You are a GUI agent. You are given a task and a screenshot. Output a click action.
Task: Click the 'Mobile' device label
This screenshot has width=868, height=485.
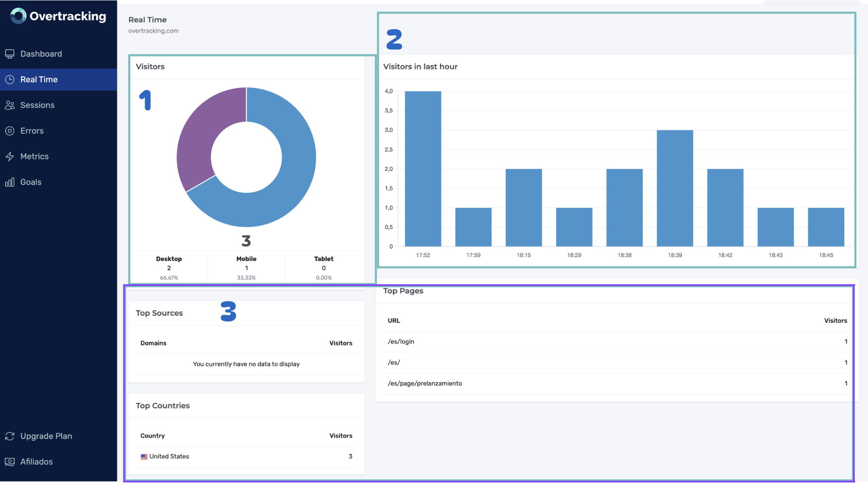[246, 259]
